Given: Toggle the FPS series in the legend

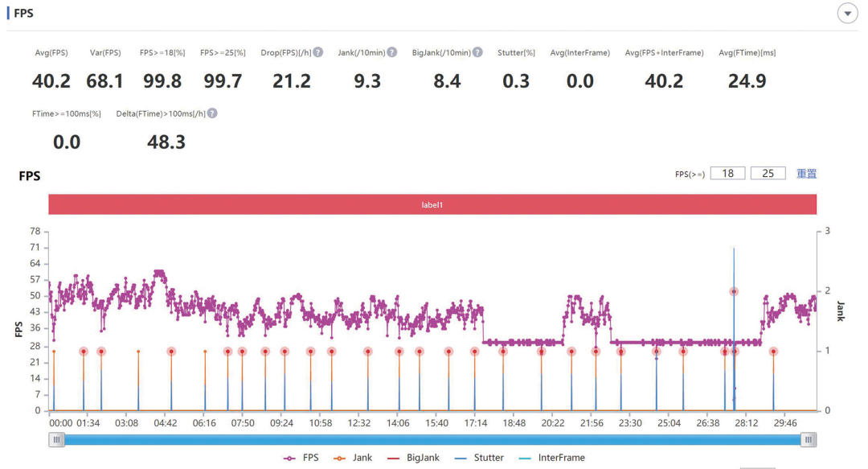Looking at the screenshot, I should (301, 458).
